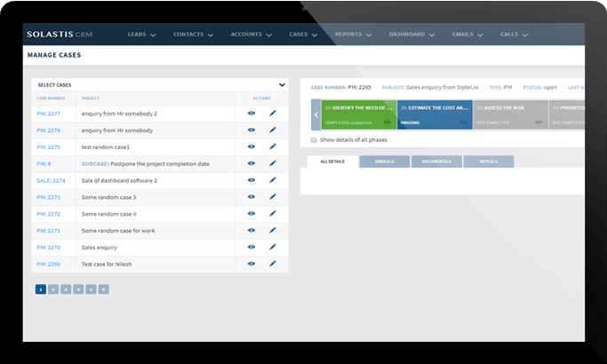Select the green Identify the Need phase
Image resolution: width=607 pixels, height=364 pixels.
point(358,115)
